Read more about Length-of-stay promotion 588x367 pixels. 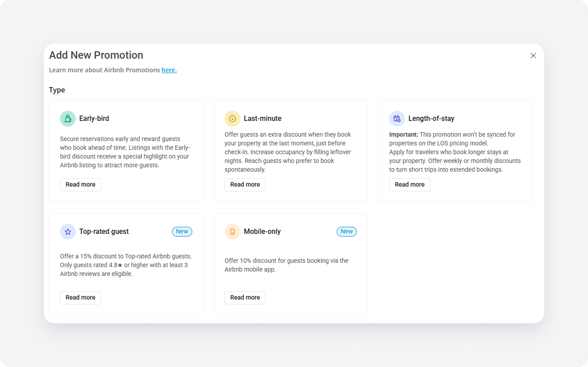tap(410, 185)
